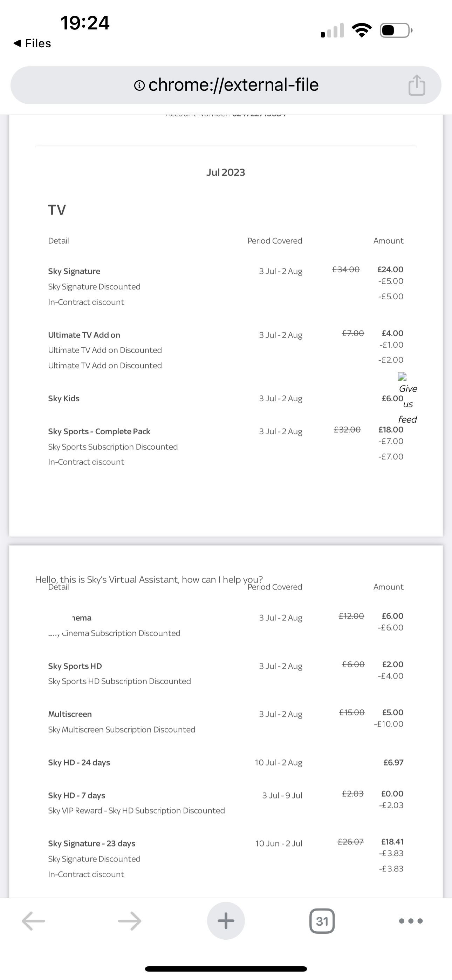
Task: Tap the Jul 2023 heading
Action: 226,172
